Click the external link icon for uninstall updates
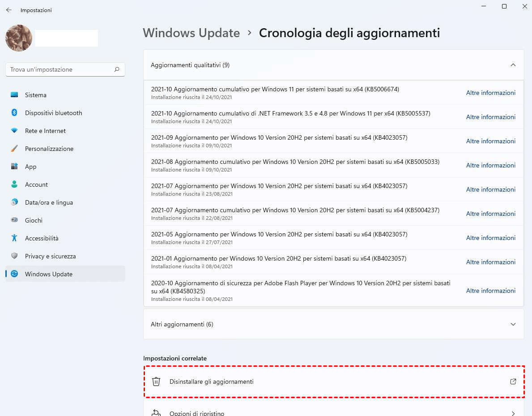 coord(513,382)
